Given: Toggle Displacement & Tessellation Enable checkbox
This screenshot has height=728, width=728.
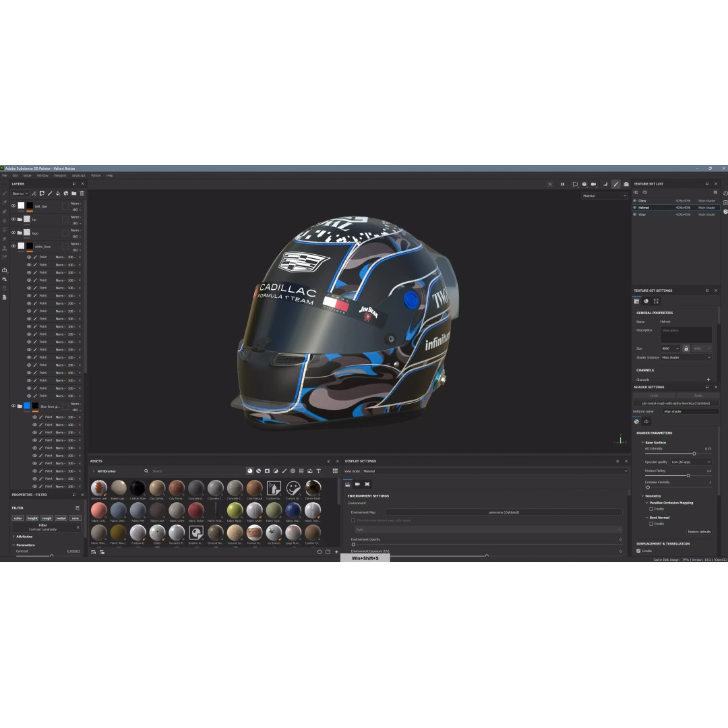Looking at the screenshot, I should point(638,551).
